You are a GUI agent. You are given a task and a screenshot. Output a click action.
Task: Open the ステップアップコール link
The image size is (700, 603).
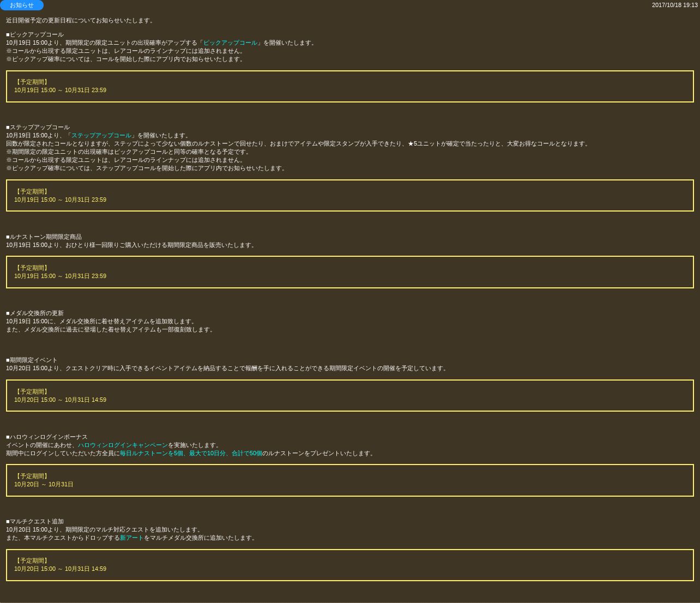(x=101, y=136)
